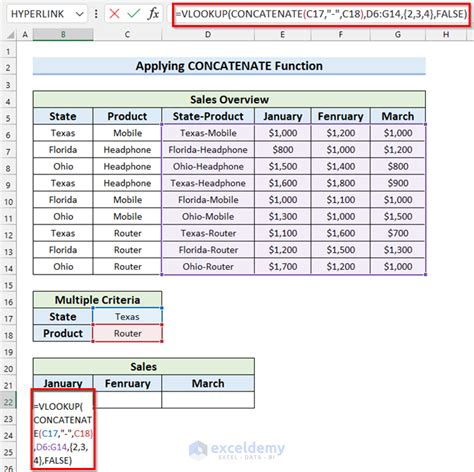The width and height of the screenshot is (474, 472).
Task: Select the $900 March cell for Texas-Headphone
Action: pyautogui.click(x=398, y=183)
